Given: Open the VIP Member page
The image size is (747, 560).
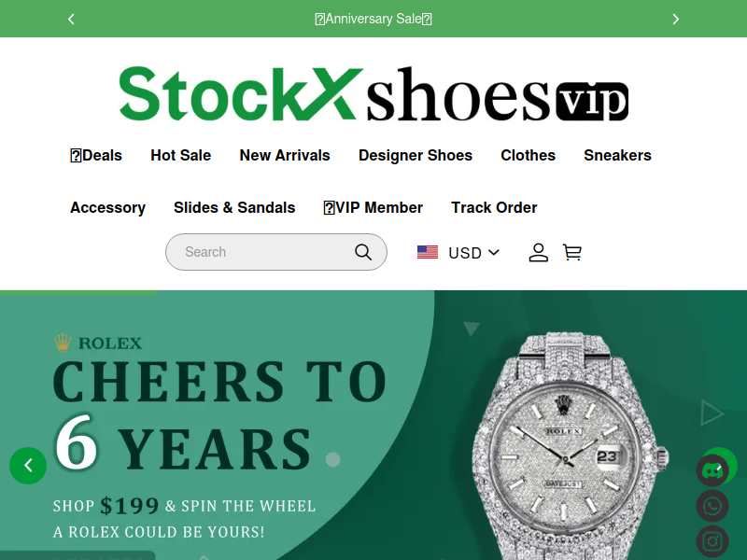Looking at the screenshot, I should coord(373,207).
